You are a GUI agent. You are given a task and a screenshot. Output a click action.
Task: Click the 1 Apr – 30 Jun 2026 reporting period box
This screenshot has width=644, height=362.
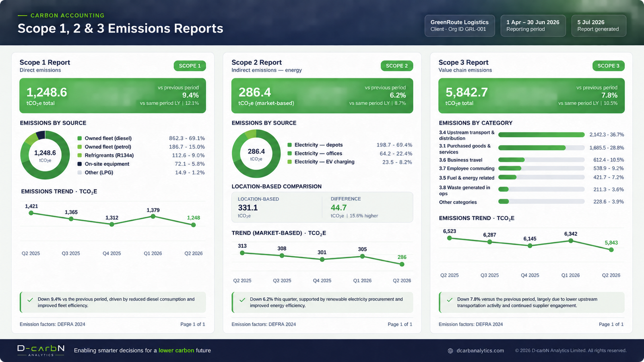pos(533,26)
